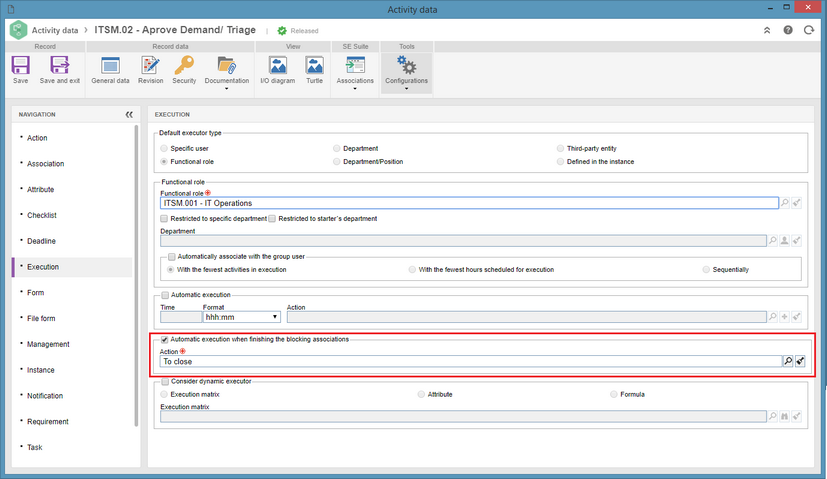Clear the To close action field
827x479 pixels.
(x=800, y=361)
